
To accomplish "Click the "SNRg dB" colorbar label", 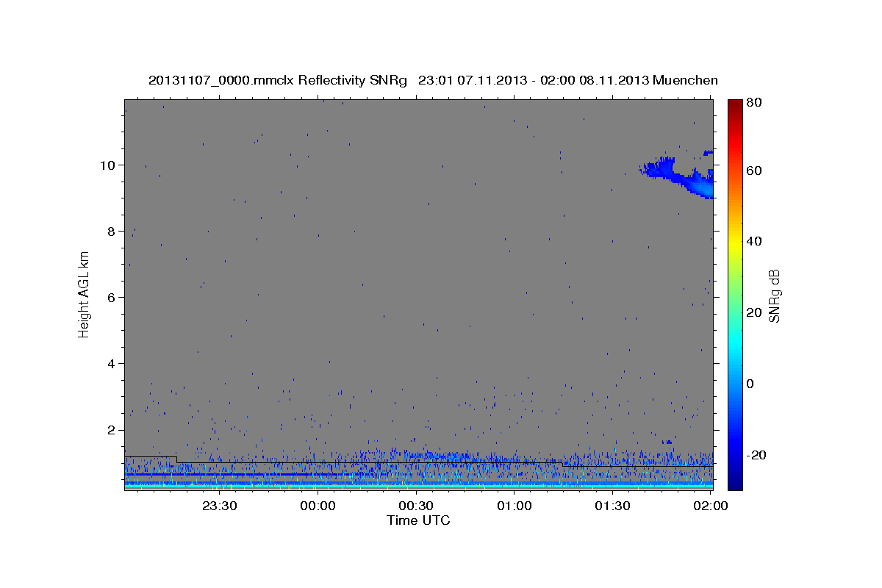I will coord(774,295).
